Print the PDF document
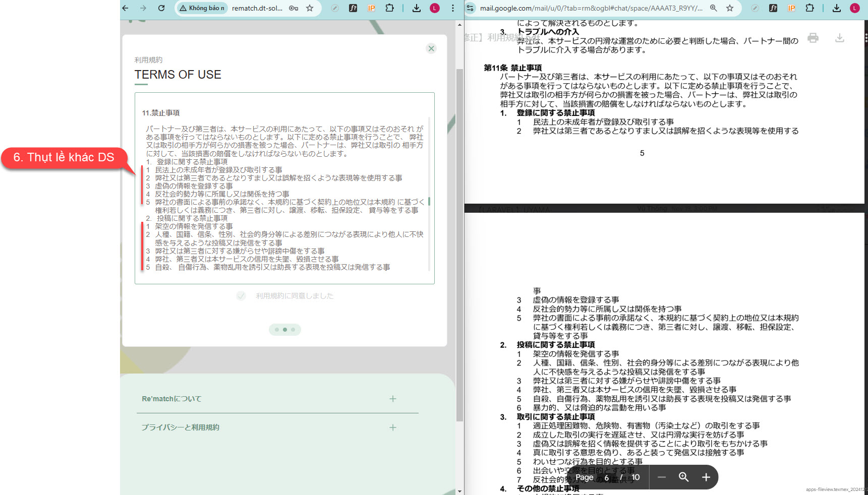 [813, 38]
